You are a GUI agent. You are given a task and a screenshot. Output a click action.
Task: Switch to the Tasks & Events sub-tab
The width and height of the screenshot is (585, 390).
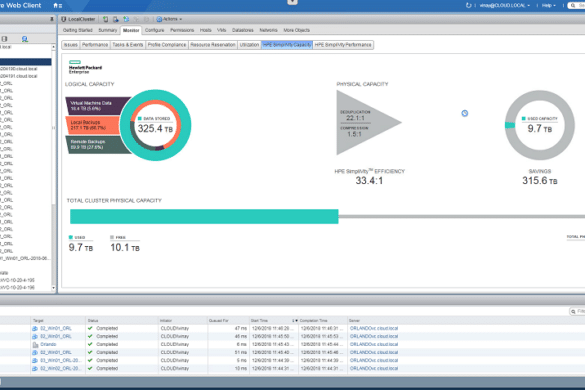click(128, 45)
